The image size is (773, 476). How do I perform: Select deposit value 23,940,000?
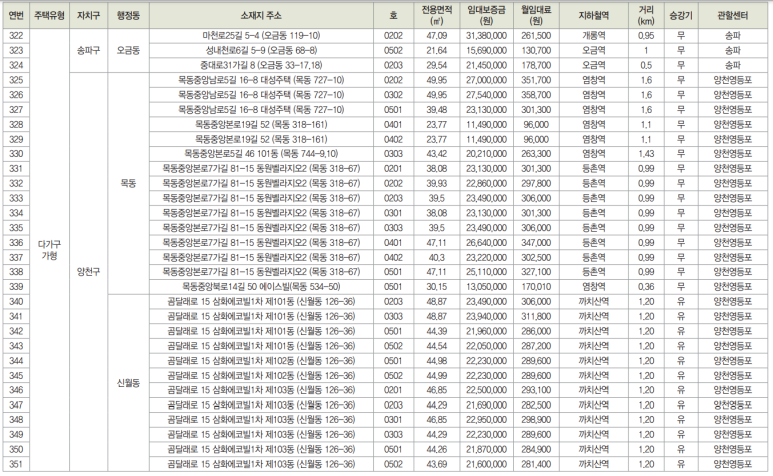(x=487, y=316)
